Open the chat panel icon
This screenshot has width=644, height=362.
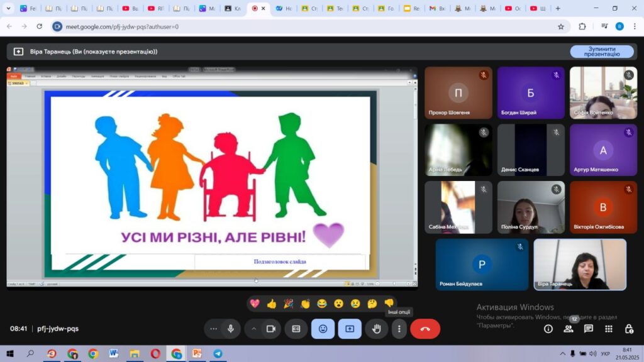(589, 329)
